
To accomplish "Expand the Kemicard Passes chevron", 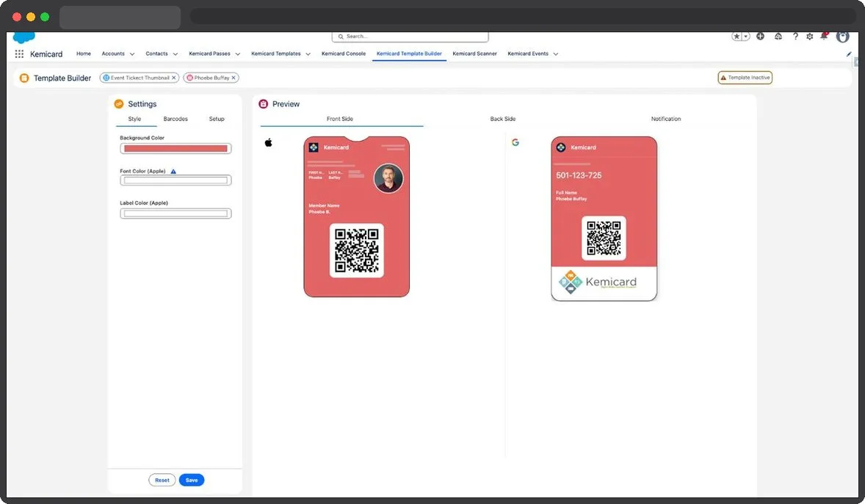I will (x=238, y=54).
